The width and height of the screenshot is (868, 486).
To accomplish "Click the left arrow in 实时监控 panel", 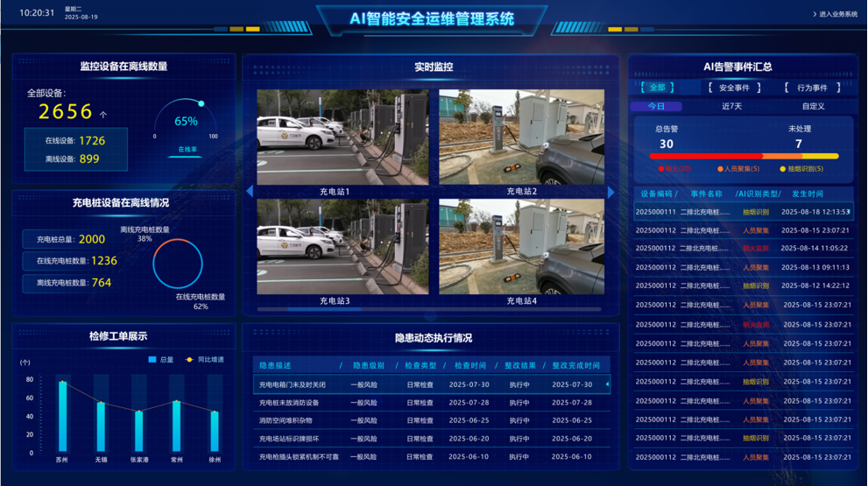I will coord(250,191).
